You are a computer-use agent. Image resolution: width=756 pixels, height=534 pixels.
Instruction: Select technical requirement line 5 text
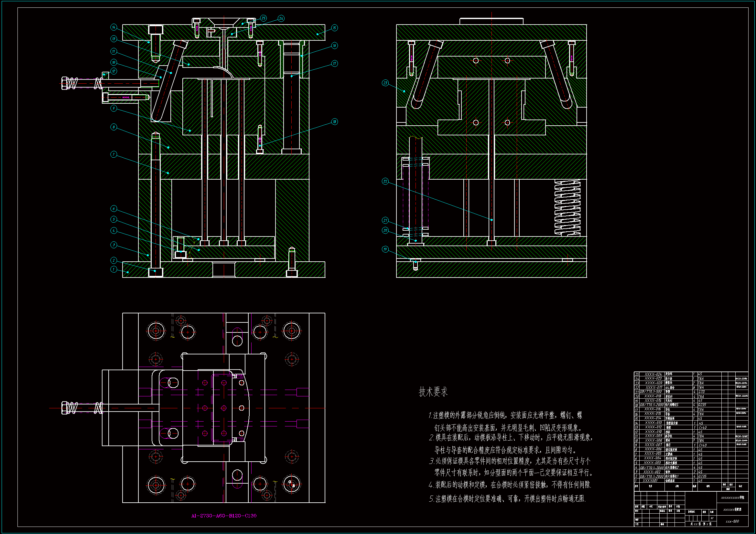[507, 499]
